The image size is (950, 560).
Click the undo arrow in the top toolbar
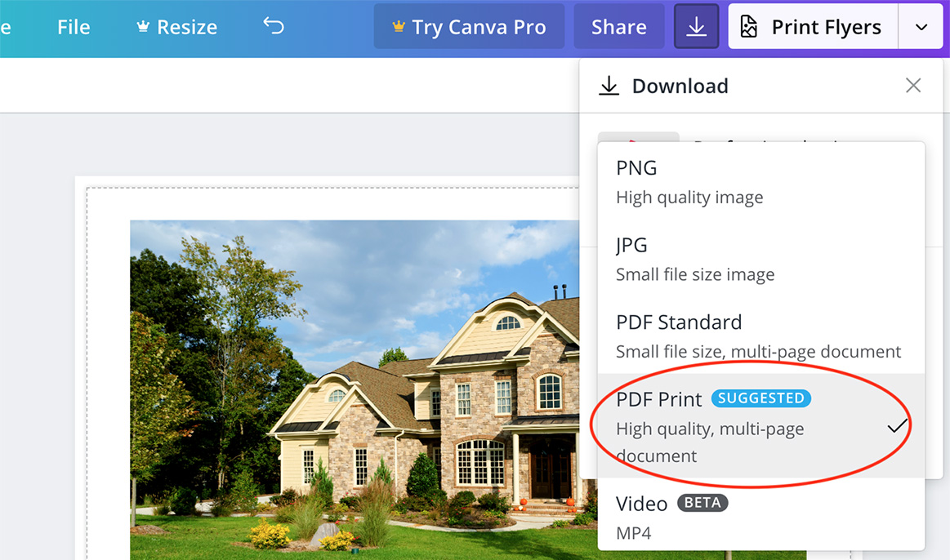(x=273, y=26)
